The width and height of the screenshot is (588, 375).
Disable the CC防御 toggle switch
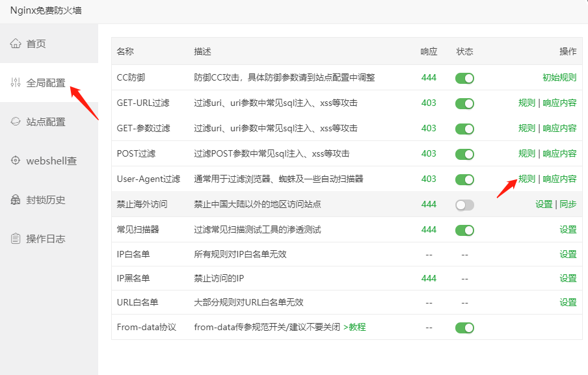464,77
